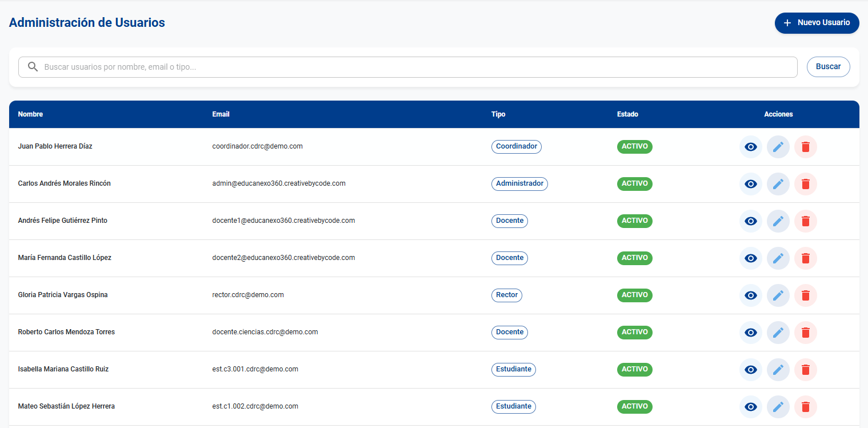Click name Juan Pablo Herrera Díaz
Viewport: 868px width, 428px height.
point(55,146)
